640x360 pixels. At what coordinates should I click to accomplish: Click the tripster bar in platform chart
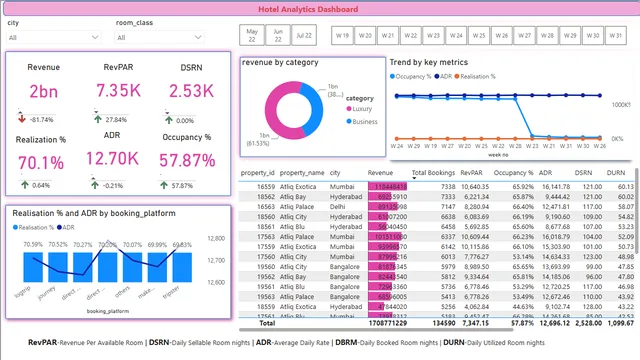coord(182,267)
